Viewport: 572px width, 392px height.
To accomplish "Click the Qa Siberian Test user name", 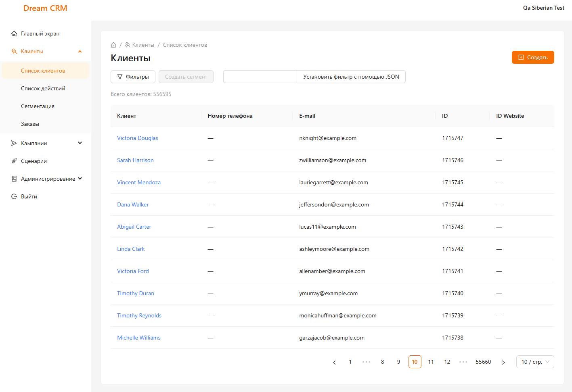I will pos(544,8).
